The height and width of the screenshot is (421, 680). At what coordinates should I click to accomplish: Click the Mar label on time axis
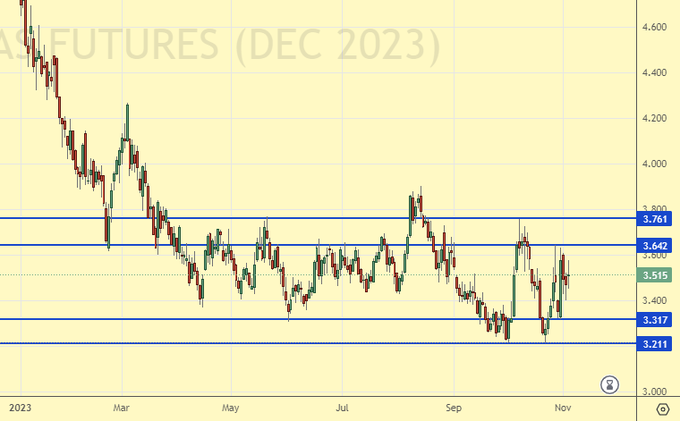pyautogui.click(x=122, y=408)
